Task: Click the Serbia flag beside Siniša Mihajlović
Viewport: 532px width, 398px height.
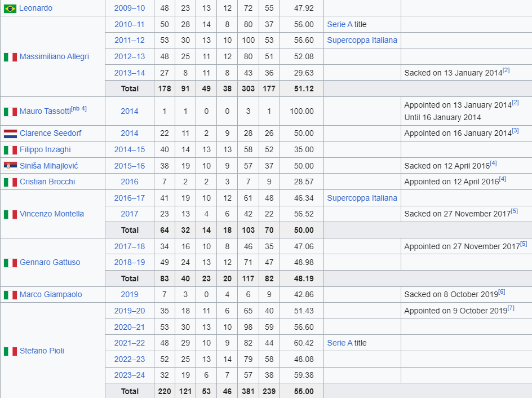Action: coord(10,166)
